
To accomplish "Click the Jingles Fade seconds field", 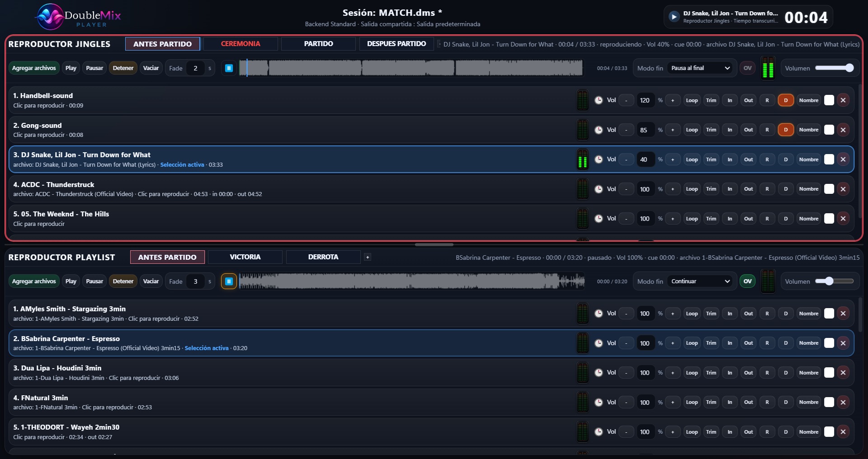I will click(195, 68).
